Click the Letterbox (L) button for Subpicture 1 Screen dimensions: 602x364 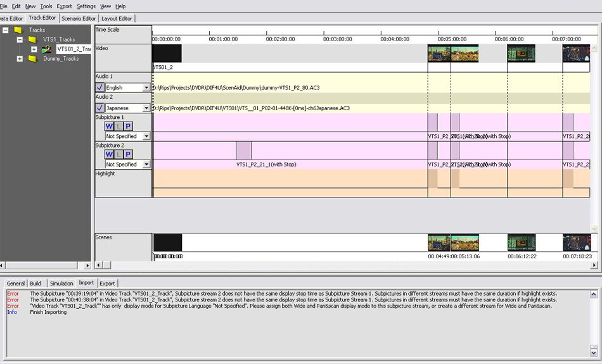point(118,127)
